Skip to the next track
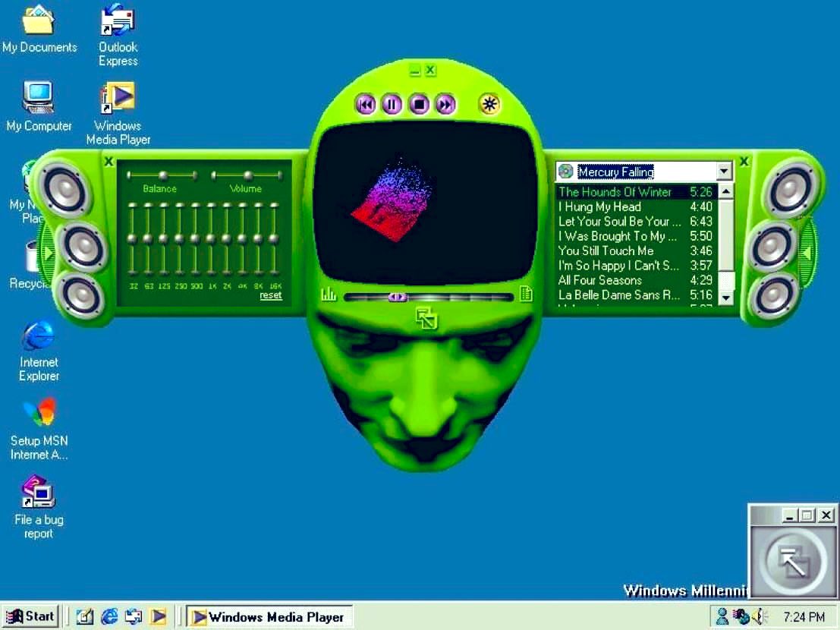The image size is (840, 630). [445, 105]
